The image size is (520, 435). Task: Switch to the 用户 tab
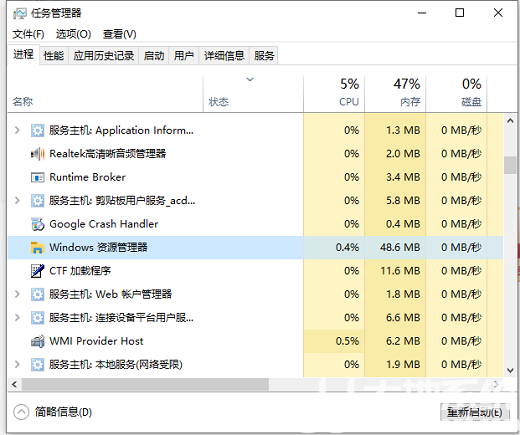(x=184, y=56)
